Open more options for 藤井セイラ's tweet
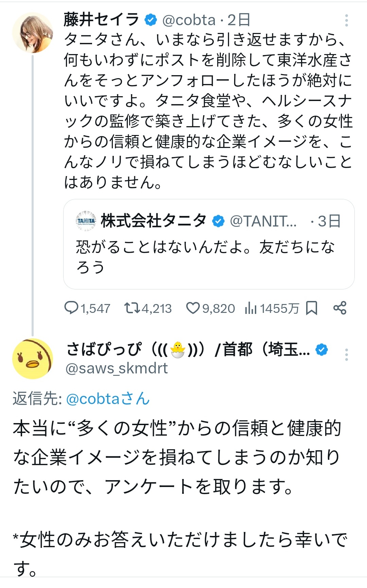Screen dimensions: 367x588 (x=346, y=20)
